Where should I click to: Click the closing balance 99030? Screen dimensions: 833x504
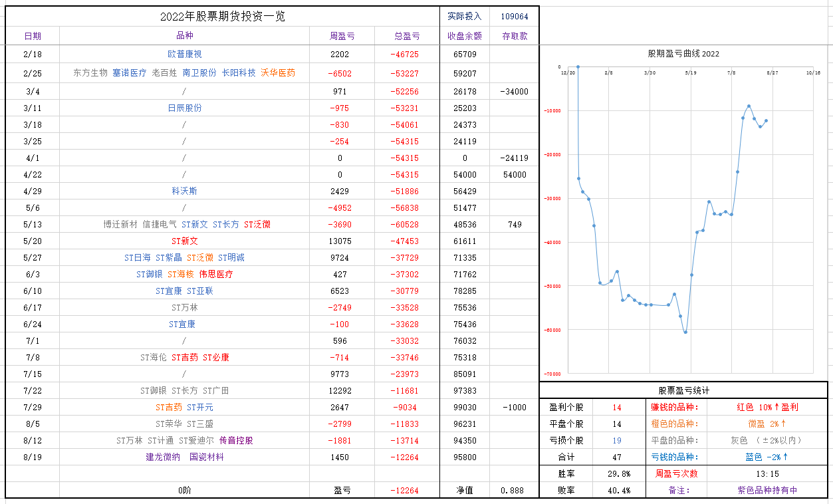tap(465, 408)
